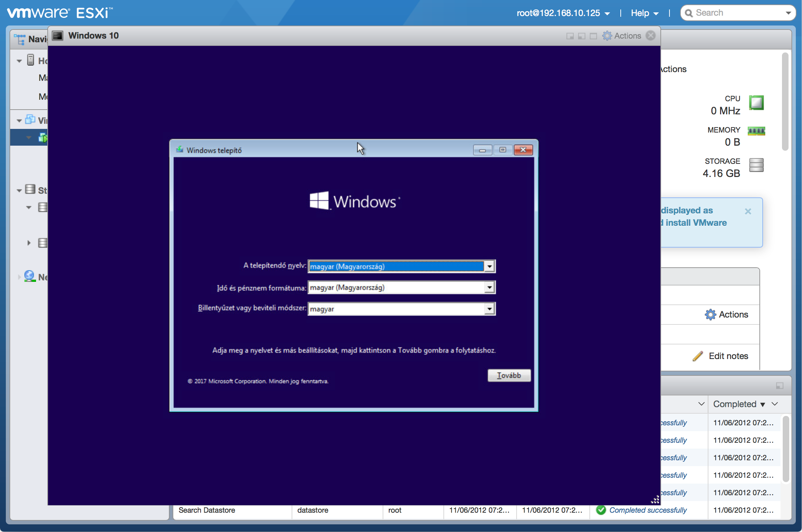
Task: Open result column options chevron left of Completed
Action: (701, 404)
